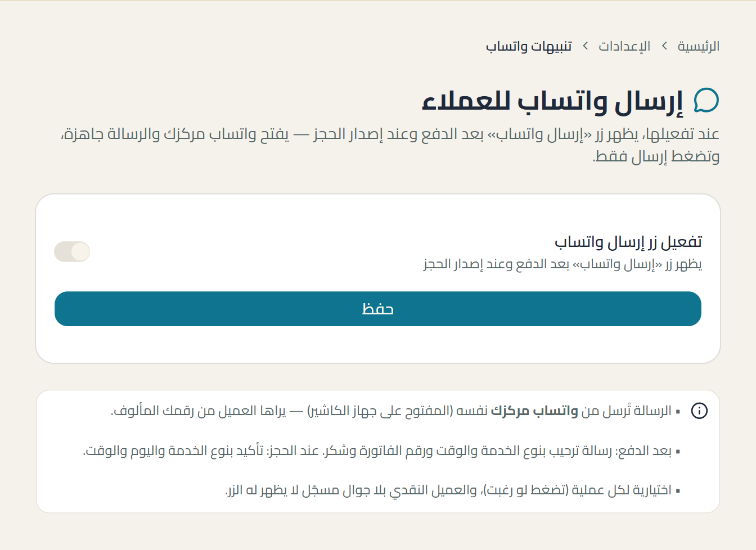756x550 pixels.
Task: Click the intro paragraph starting «عند تفعيلها، يظهر زر»
Action: [390, 145]
